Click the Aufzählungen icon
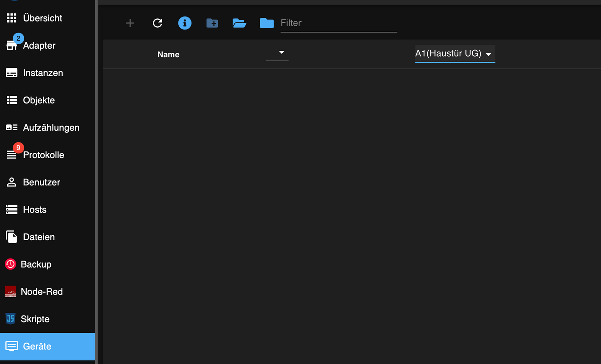The width and height of the screenshot is (601, 364). [x=11, y=128]
